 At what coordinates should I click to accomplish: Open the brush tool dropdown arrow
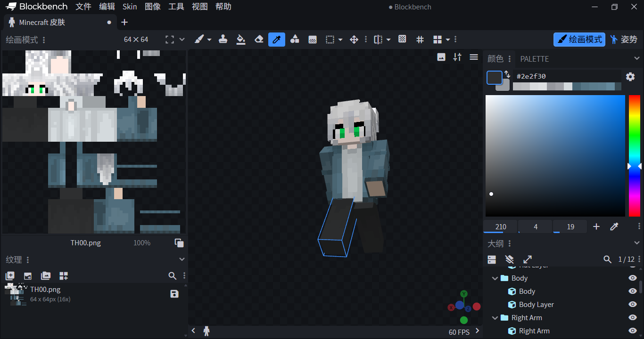point(209,40)
